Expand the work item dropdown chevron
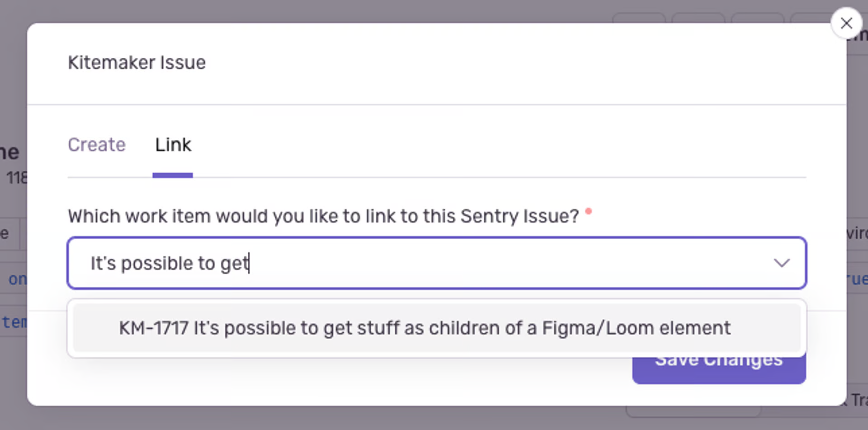868x430 pixels. [x=781, y=263]
